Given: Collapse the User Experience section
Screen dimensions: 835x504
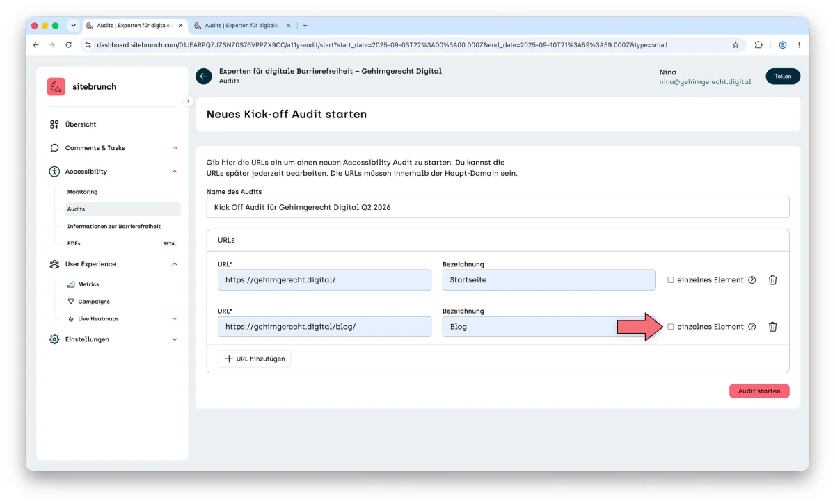Looking at the screenshot, I should [175, 264].
